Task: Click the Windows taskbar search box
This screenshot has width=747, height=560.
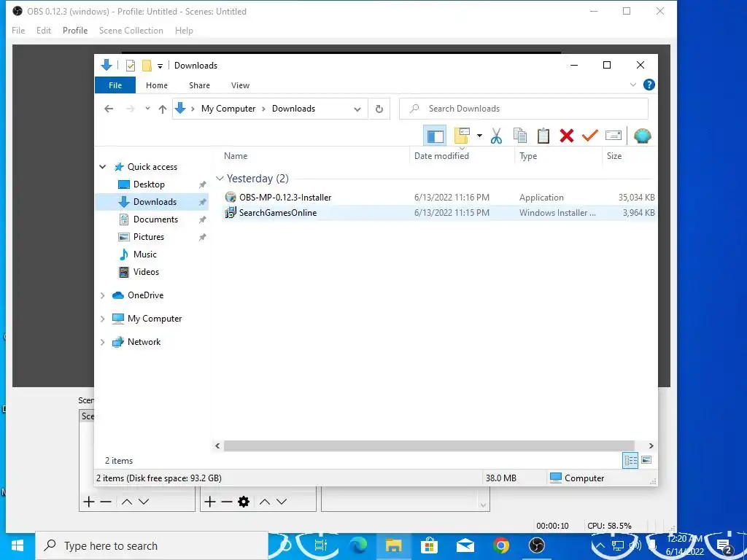Action: point(152,545)
